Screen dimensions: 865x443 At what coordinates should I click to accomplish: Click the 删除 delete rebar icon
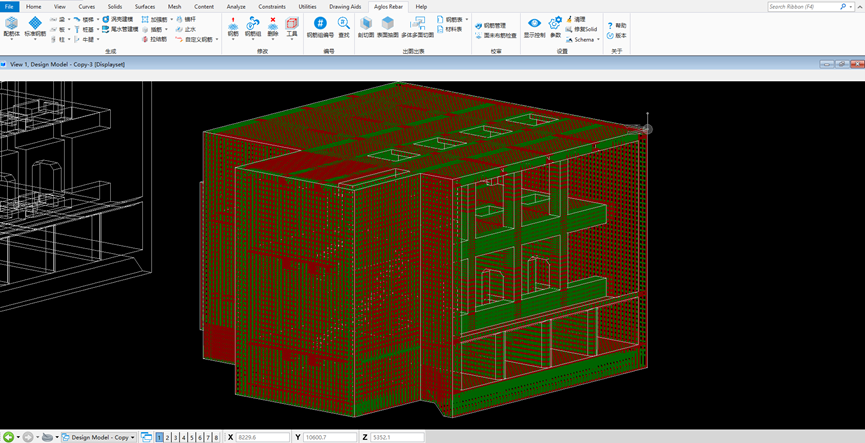(x=273, y=26)
